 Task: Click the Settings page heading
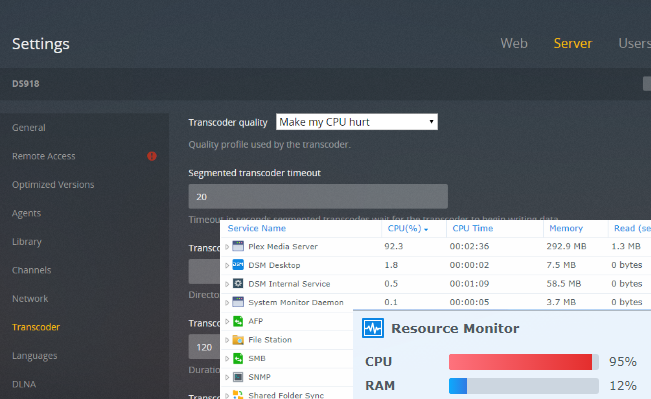click(41, 44)
